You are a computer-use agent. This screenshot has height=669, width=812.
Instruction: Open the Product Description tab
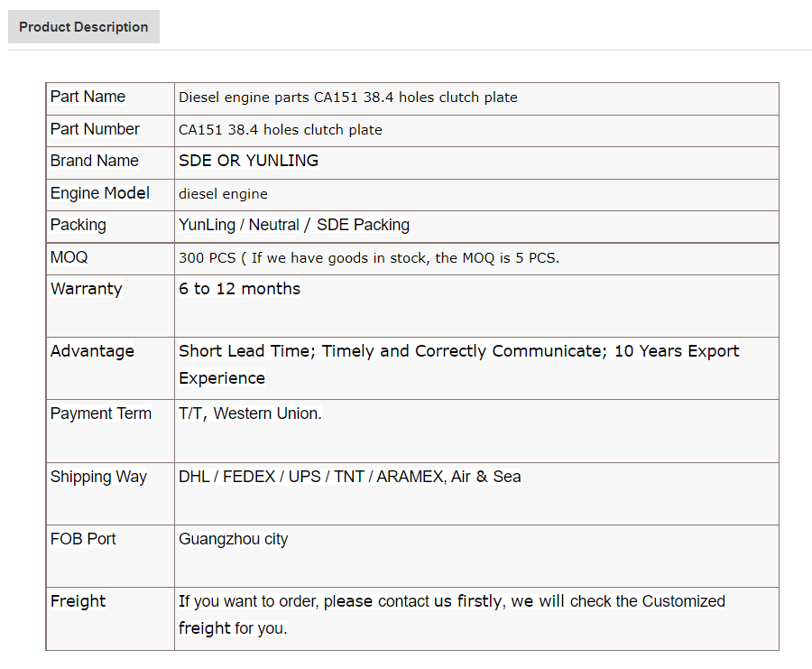[x=83, y=26]
